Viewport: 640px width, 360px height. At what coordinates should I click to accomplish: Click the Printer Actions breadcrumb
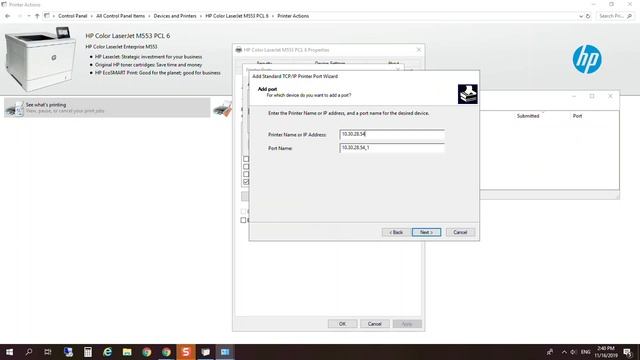(x=293, y=16)
